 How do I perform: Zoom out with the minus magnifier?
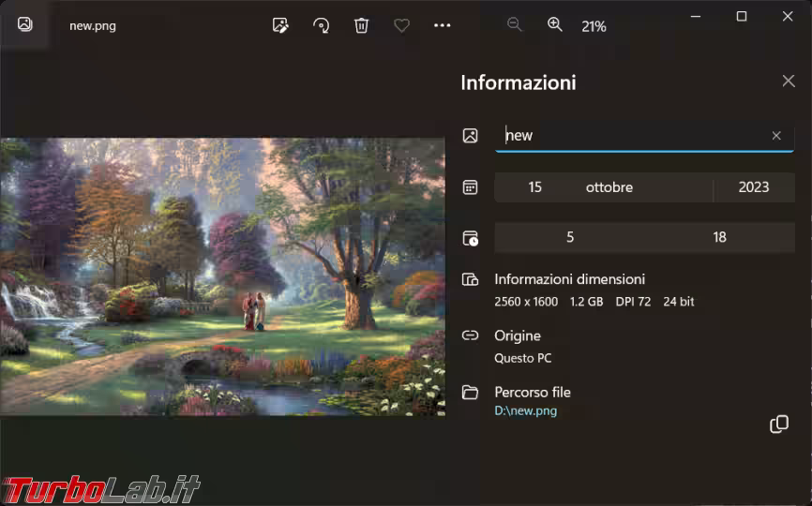(x=514, y=24)
